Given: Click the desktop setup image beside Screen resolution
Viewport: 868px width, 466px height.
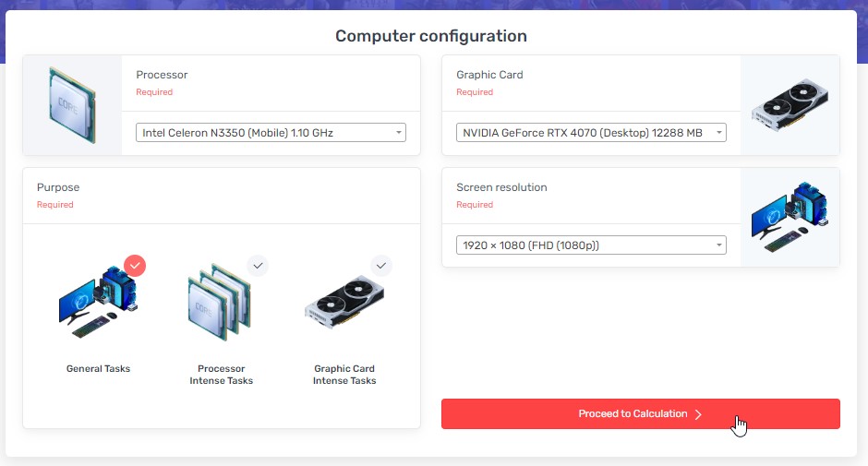Looking at the screenshot, I should 790,217.
